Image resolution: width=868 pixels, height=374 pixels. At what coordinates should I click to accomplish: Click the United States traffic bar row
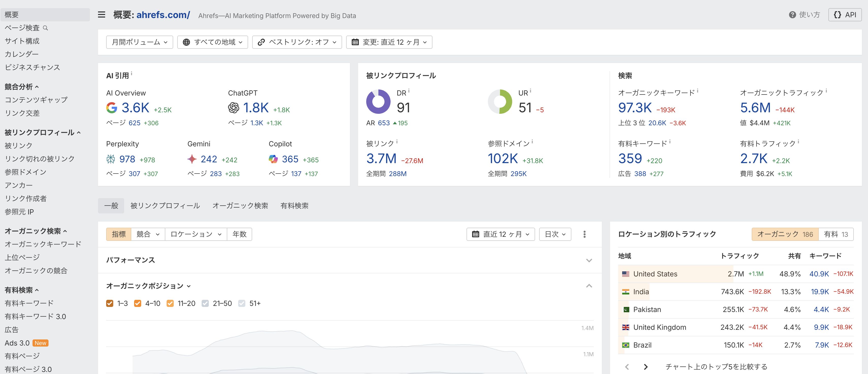tap(655, 274)
